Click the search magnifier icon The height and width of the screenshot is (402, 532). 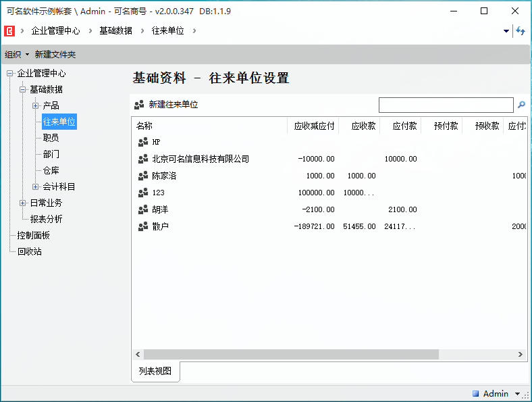[521, 105]
